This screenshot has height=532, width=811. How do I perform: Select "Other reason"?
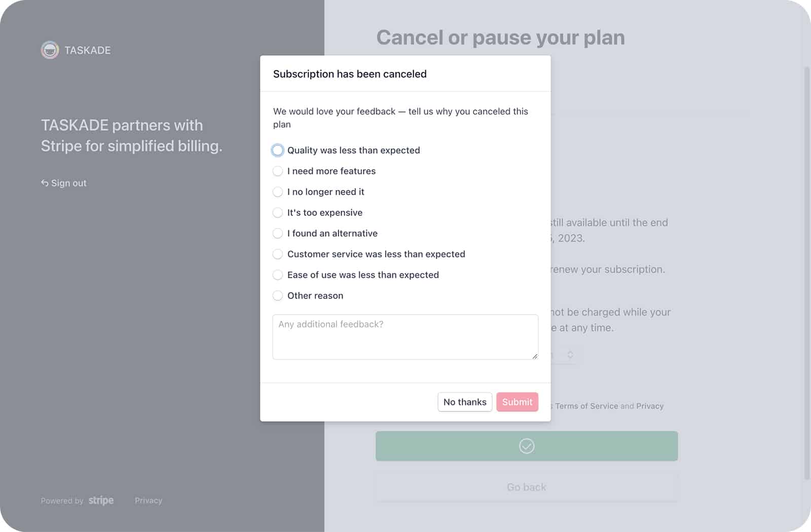[278, 295]
